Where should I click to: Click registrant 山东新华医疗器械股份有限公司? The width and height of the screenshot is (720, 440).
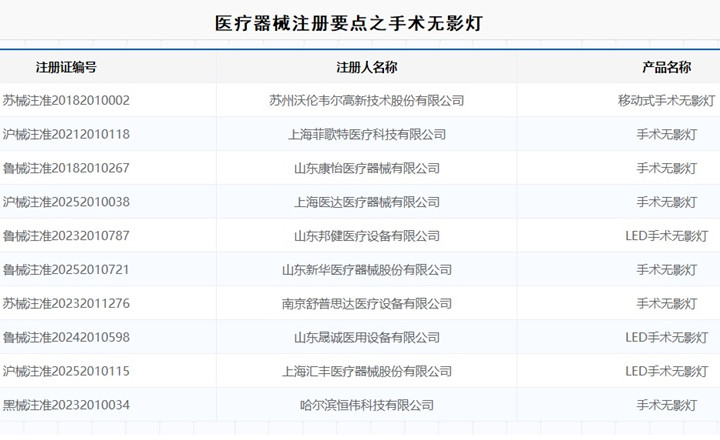(366, 270)
